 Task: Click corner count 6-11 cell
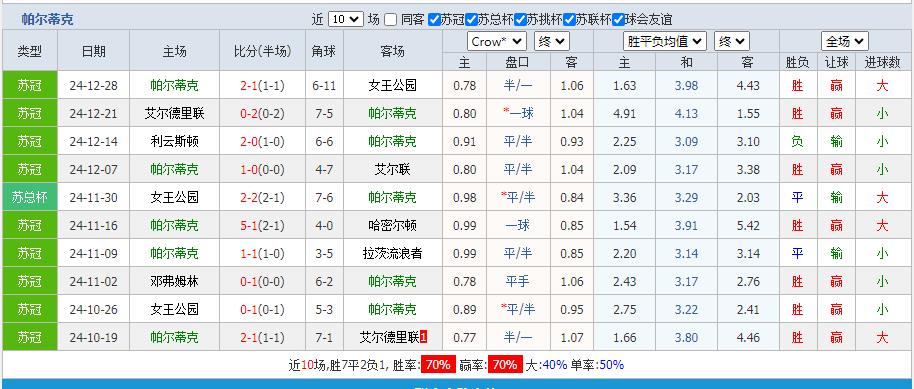point(324,86)
